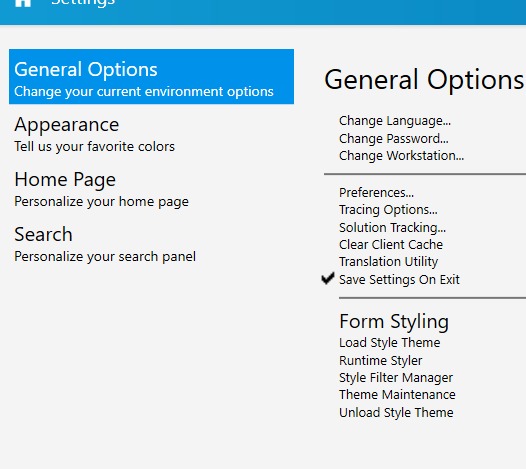
Task: Launch Translation Utility
Action: pyautogui.click(x=388, y=262)
